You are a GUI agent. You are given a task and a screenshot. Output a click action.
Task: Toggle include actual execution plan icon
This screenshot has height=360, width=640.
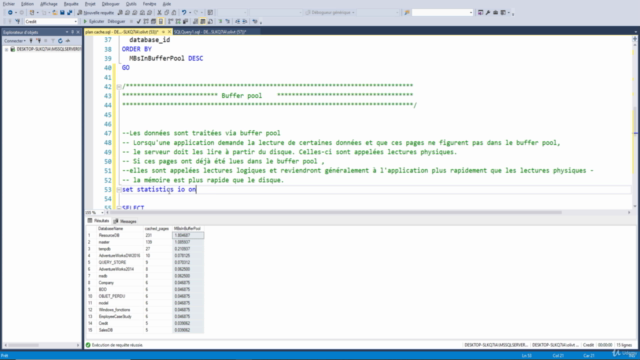[x=170, y=21]
